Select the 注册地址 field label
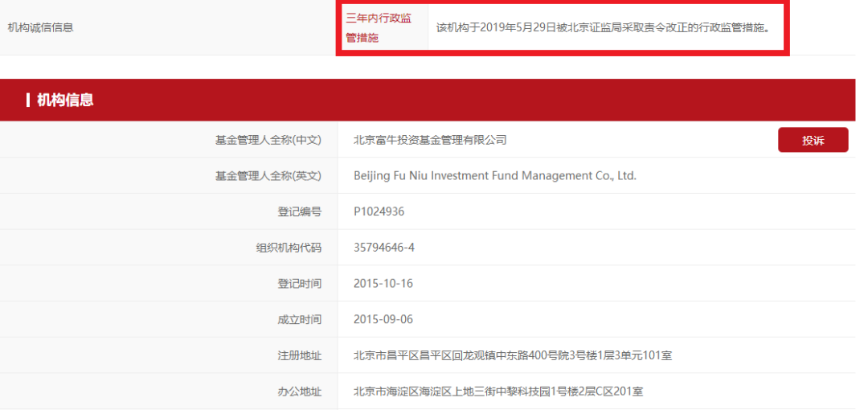Screen dimensions: 868x410 pyautogui.click(x=300, y=355)
